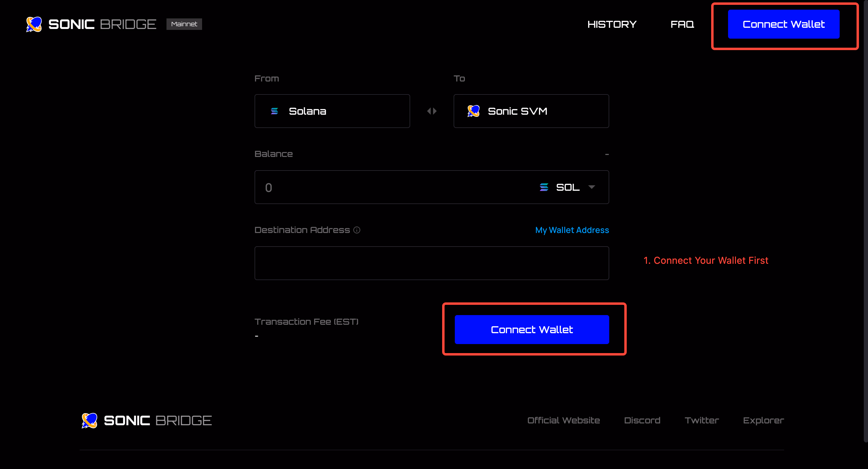This screenshot has width=868, height=469.
Task: Open the From chain selector showing Solana
Action: pos(332,111)
